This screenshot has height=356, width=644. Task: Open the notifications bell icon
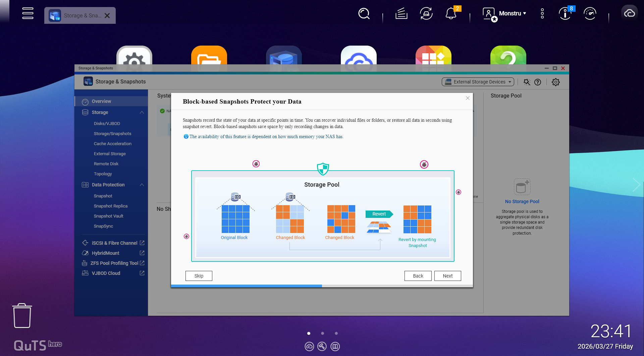(451, 14)
